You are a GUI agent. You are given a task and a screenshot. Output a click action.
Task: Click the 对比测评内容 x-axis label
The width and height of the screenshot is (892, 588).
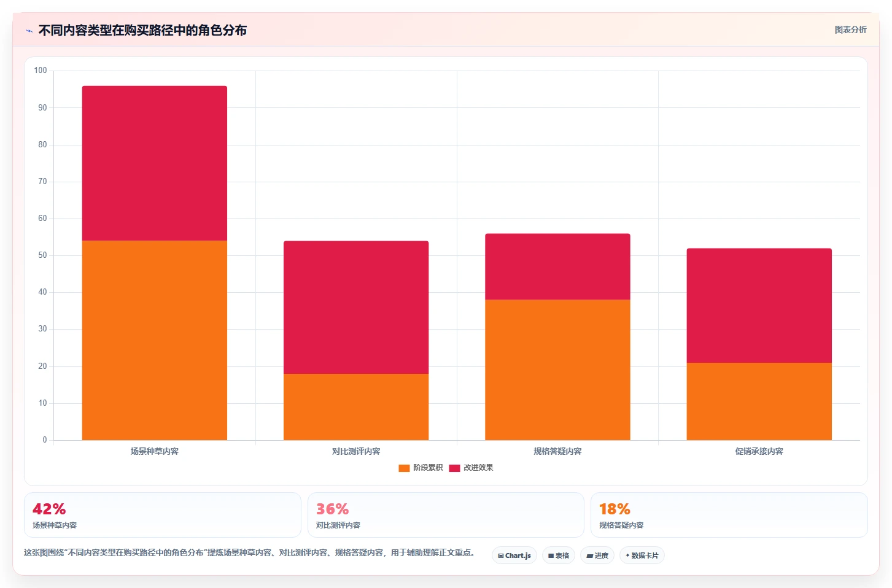pyautogui.click(x=356, y=451)
